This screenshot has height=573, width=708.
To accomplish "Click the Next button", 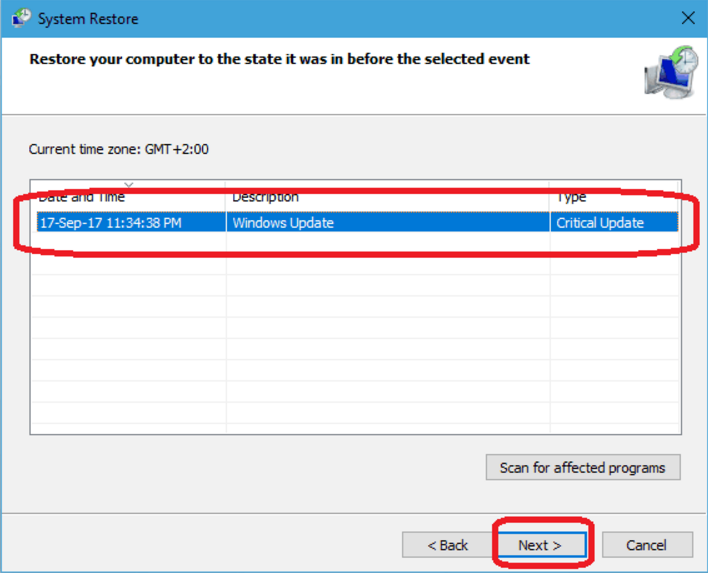I will point(541,545).
